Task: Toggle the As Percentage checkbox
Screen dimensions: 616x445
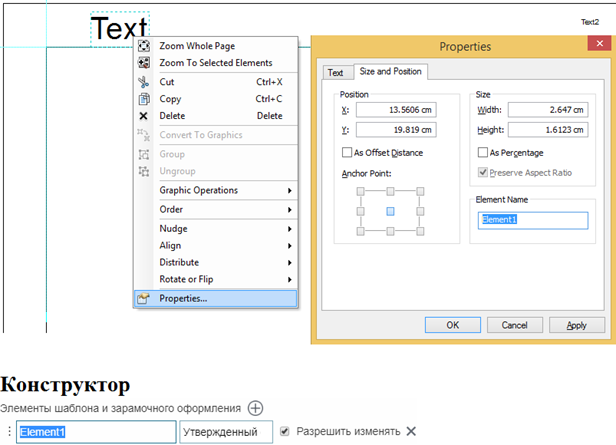Action: pyautogui.click(x=482, y=153)
